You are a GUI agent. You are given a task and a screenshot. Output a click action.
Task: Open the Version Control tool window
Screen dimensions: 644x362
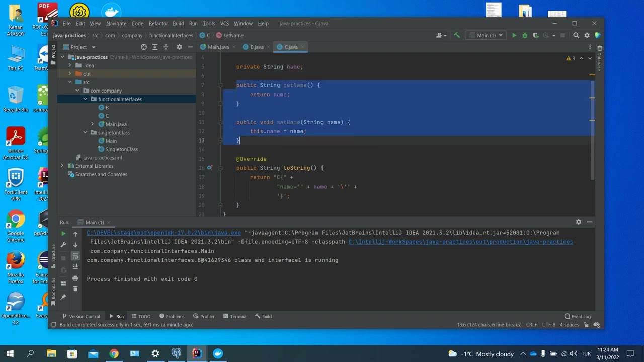tap(81, 316)
